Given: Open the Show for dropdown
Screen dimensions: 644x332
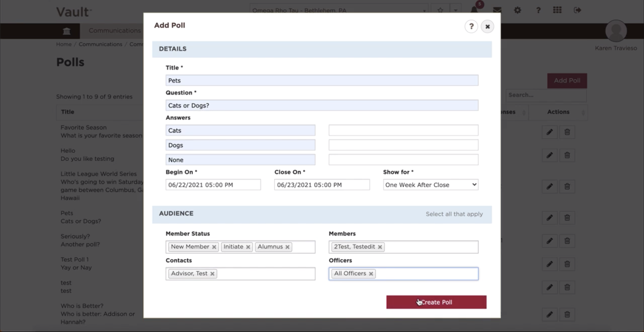Looking at the screenshot, I should tap(431, 185).
